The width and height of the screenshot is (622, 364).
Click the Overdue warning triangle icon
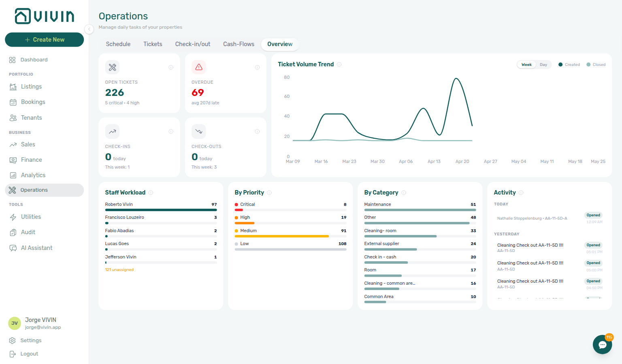click(199, 67)
